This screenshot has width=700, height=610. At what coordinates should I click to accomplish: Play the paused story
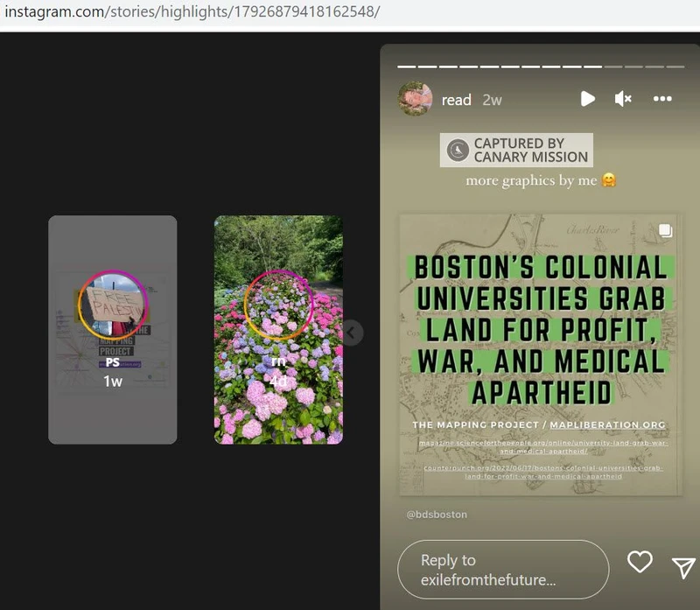tap(587, 99)
